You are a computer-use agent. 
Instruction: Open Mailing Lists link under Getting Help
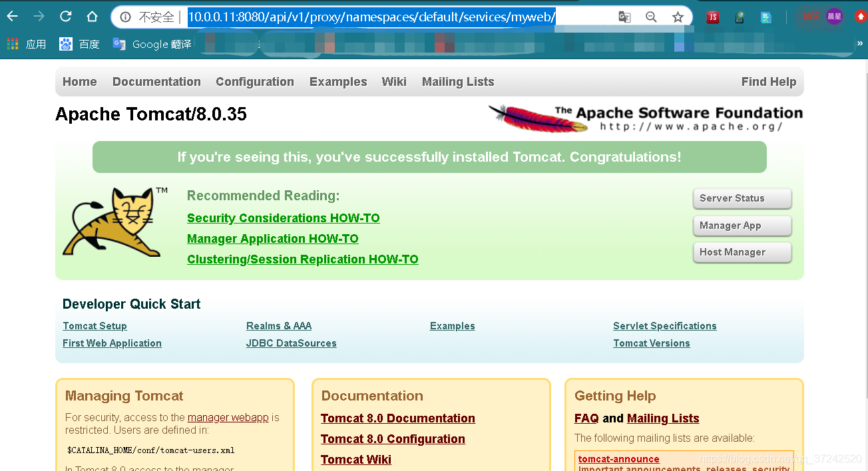(663, 418)
